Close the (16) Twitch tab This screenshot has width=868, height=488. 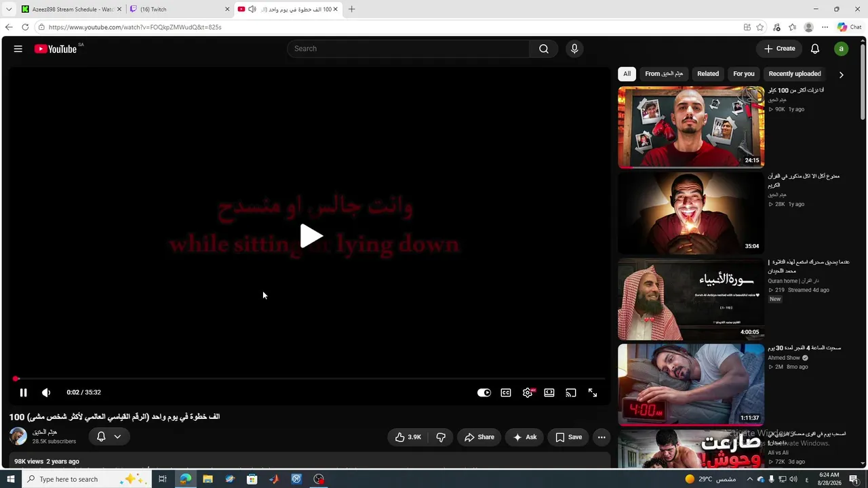[x=227, y=9]
